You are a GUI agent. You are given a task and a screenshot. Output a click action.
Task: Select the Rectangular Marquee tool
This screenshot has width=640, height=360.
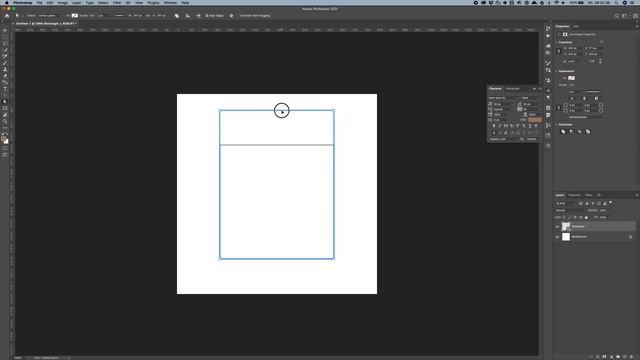tap(5, 37)
